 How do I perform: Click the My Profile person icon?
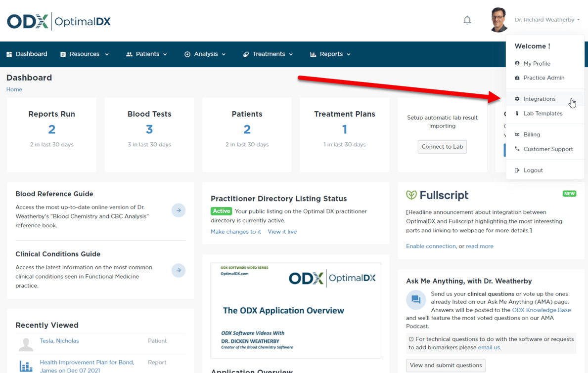tap(517, 63)
